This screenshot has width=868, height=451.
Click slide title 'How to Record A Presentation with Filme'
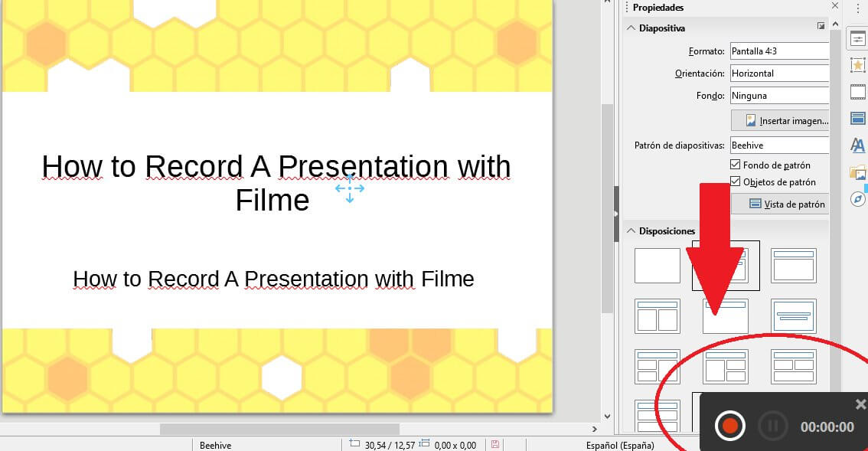(276, 183)
